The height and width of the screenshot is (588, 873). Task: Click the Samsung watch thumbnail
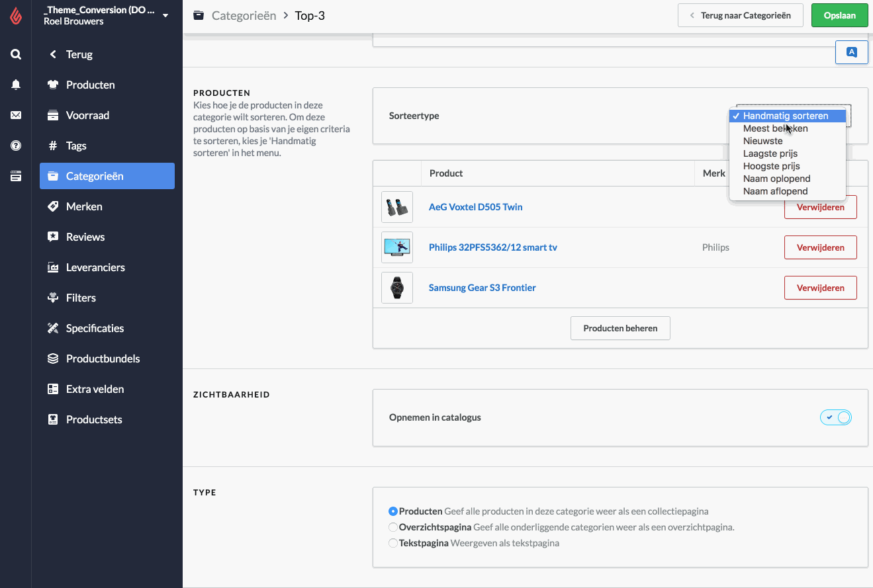(397, 288)
